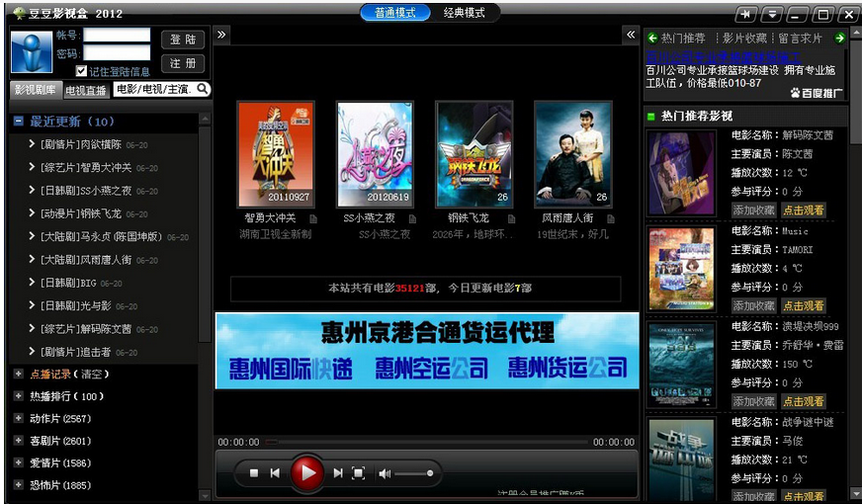Click the 登陆 login button
862x504 pixels.
tap(183, 40)
